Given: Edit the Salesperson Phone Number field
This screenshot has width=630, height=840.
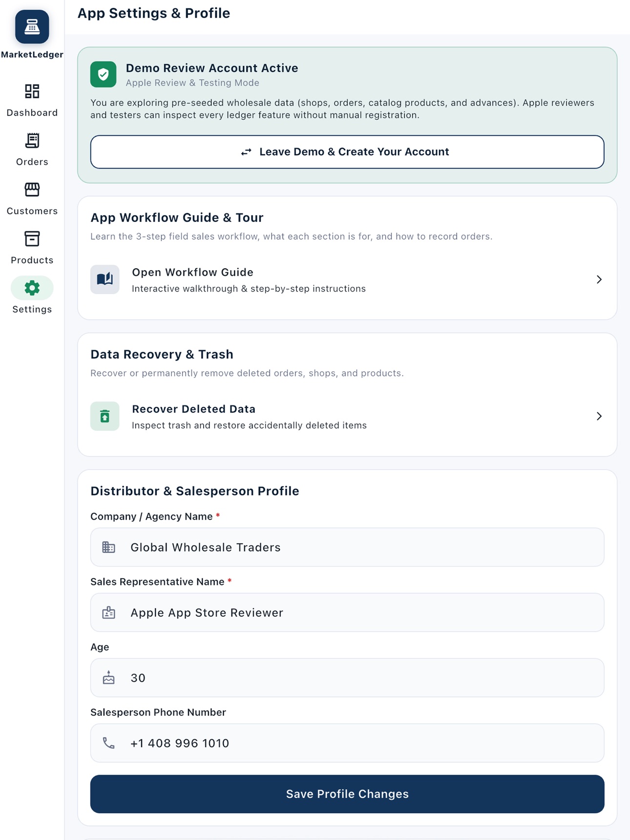Looking at the screenshot, I should point(347,743).
